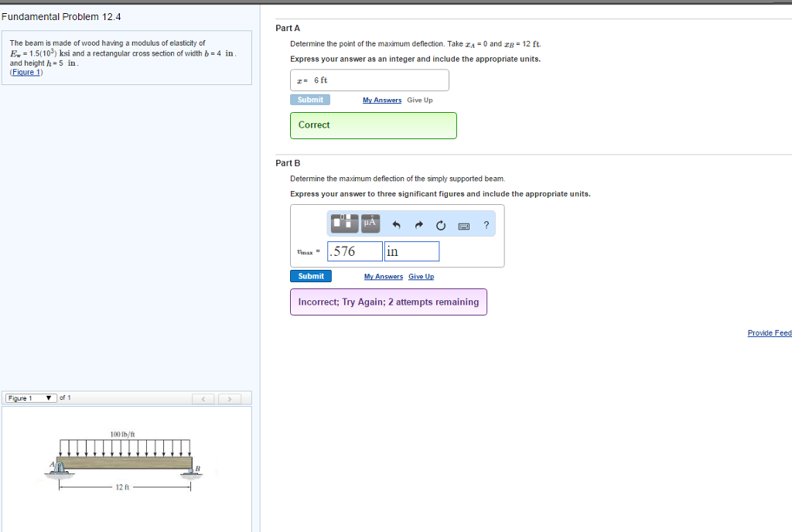Screen dimensions: 792x532
Task: Open the (Figure 1) link in problem statement
Action: [26, 72]
